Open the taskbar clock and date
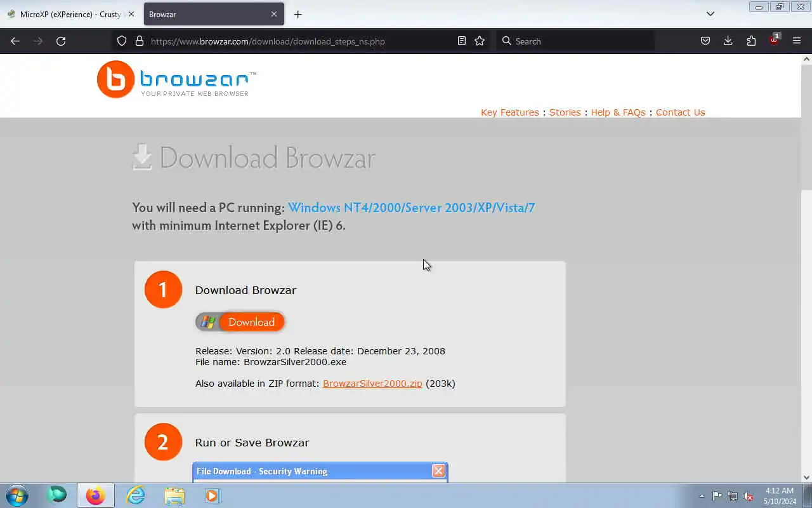This screenshot has width=812, height=508. (x=780, y=496)
